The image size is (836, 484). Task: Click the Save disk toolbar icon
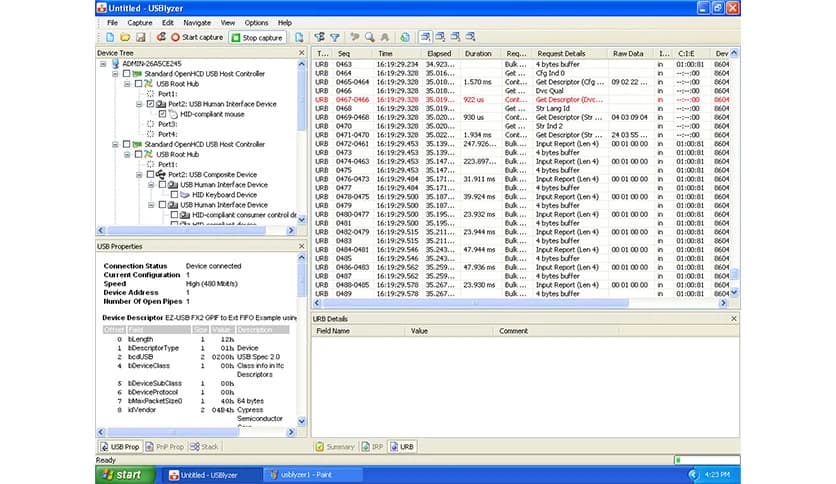point(140,37)
